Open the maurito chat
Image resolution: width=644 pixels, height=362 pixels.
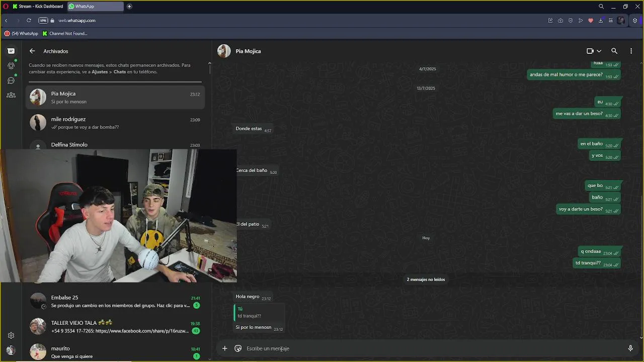pyautogui.click(x=115, y=352)
